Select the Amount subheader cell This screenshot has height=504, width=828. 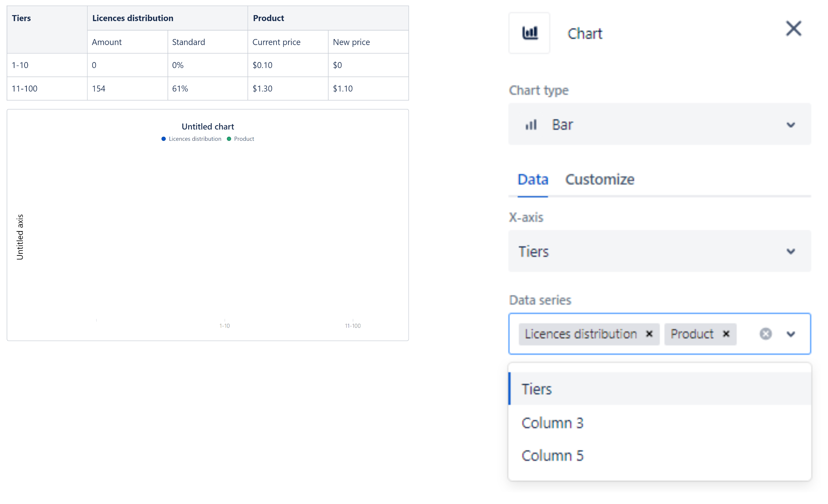127,42
